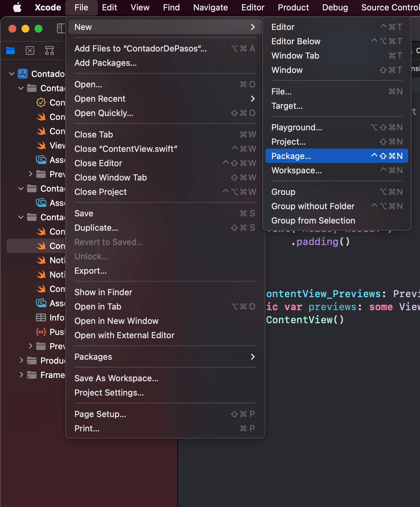Select the Source Control navigator icon
The height and width of the screenshot is (507, 420).
30,51
